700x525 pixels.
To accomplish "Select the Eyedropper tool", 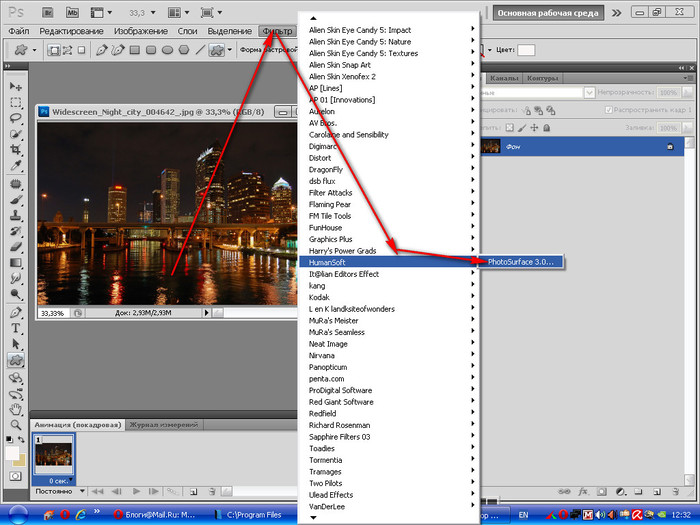I will (x=16, y=165).
